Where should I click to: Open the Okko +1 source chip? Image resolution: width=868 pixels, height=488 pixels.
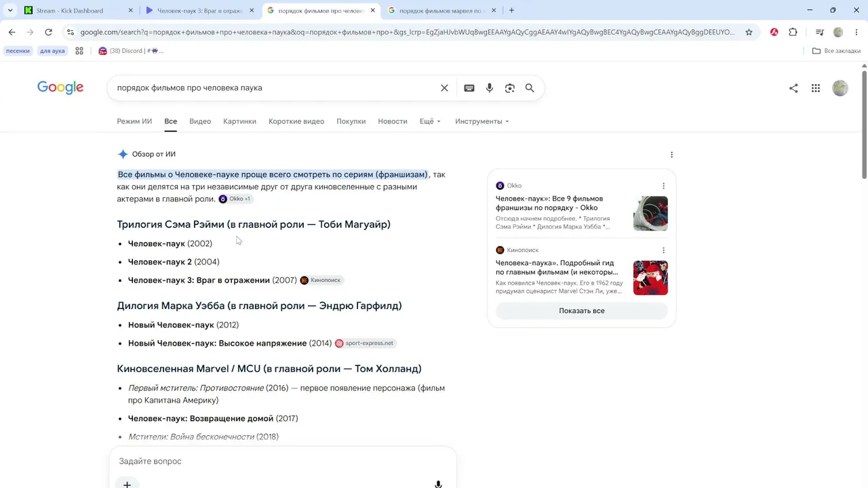(x=235, y=199)
